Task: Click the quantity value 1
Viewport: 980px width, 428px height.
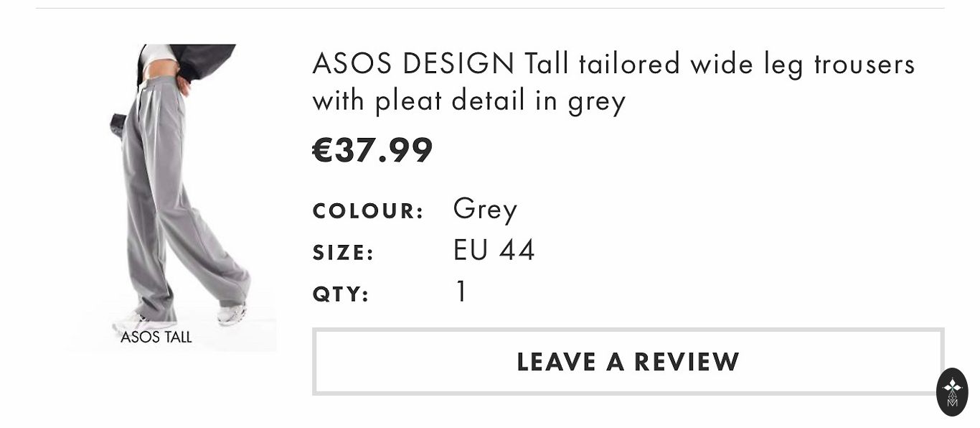Action: pyautogui.click(x=461, y=292)
